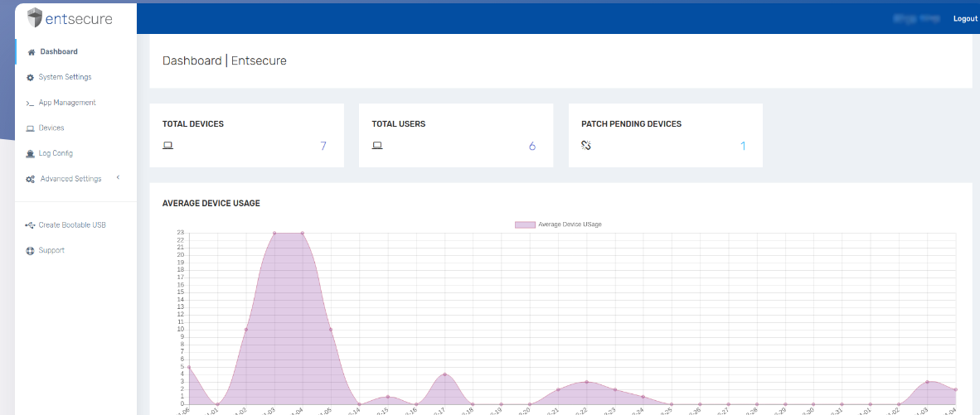This screenshot has height=415, width=980.
Task: Open the System Settings menu item
Action: coord(65,77)
